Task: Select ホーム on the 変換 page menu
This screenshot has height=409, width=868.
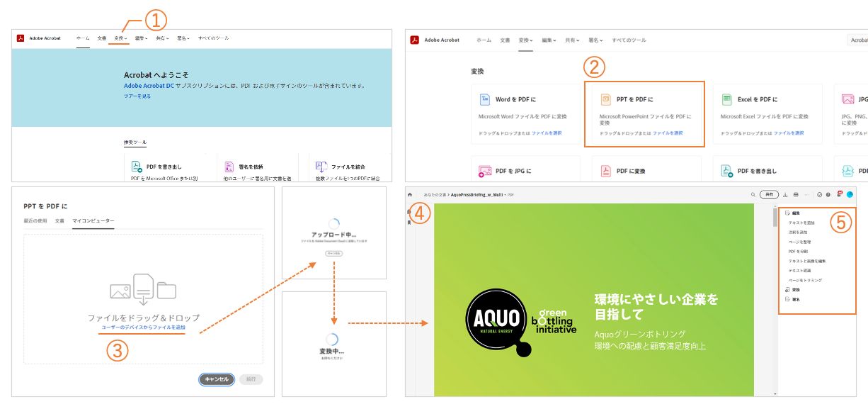Action: tap(484, 40)
